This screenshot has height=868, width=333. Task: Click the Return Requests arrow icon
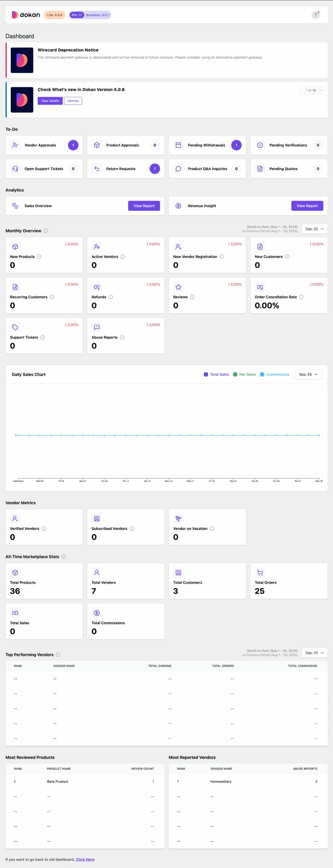(x=97, y=169)
